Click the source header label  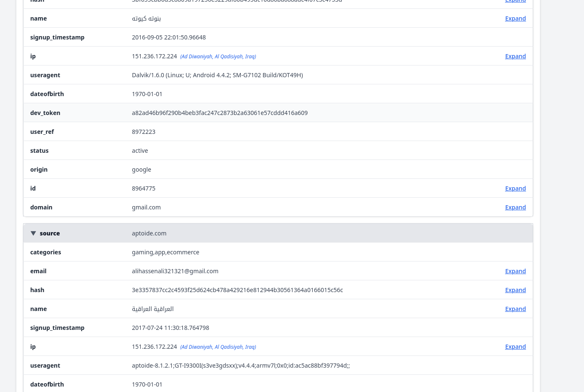point(50,233)
